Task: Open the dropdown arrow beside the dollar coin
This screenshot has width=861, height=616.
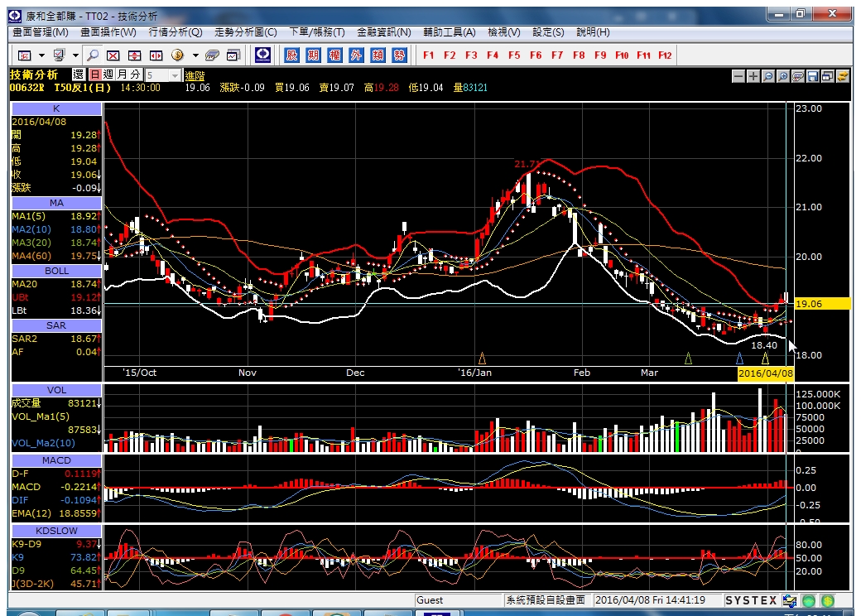Action: [195, 55]
